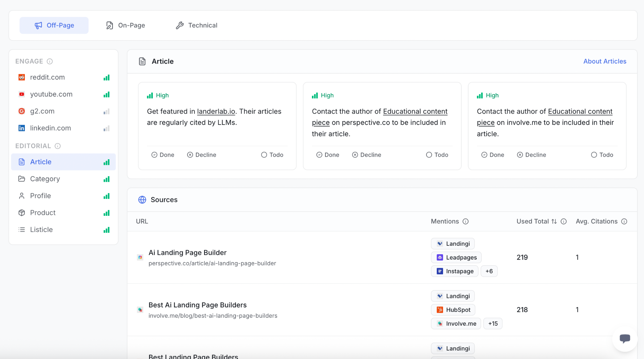
Task: Open the landerlab.io link
Action: [216, 111]
